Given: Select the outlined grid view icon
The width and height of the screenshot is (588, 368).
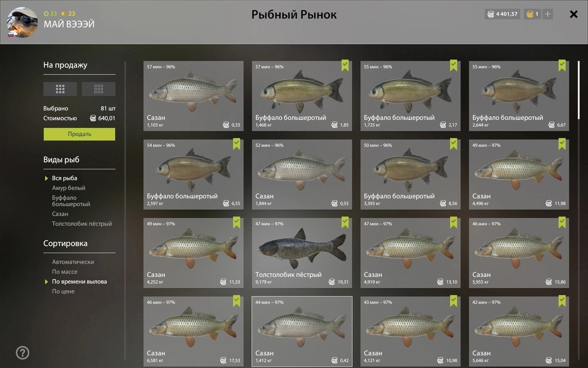Looking at the screenshot, I should pos(99,89).
